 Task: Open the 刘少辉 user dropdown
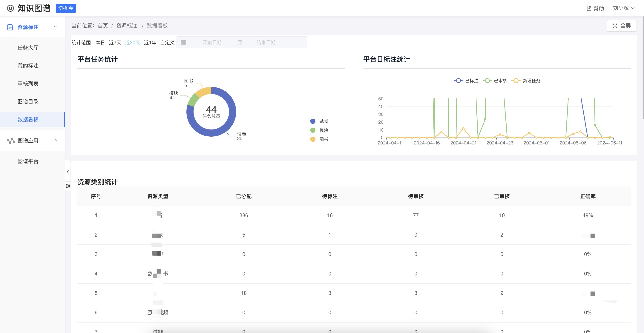tap(623, 8)
